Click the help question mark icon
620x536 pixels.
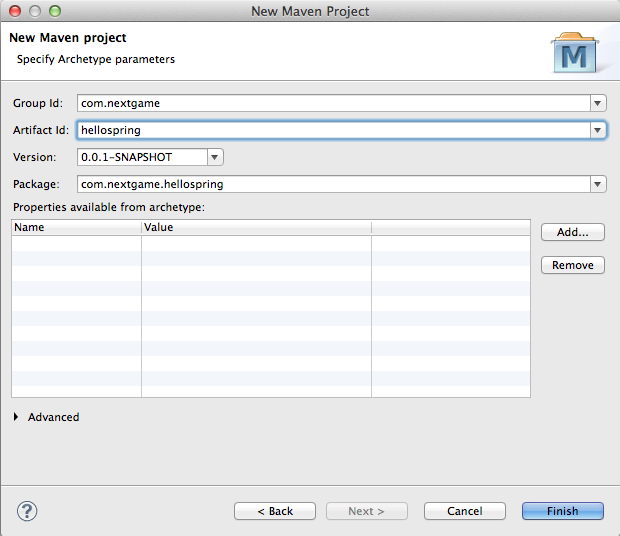coord(27,511)
